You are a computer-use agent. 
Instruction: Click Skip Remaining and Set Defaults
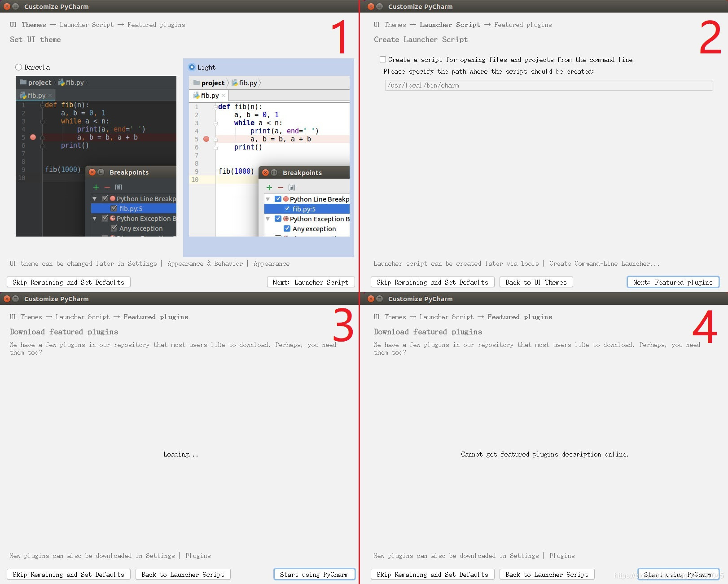[68, 282]
